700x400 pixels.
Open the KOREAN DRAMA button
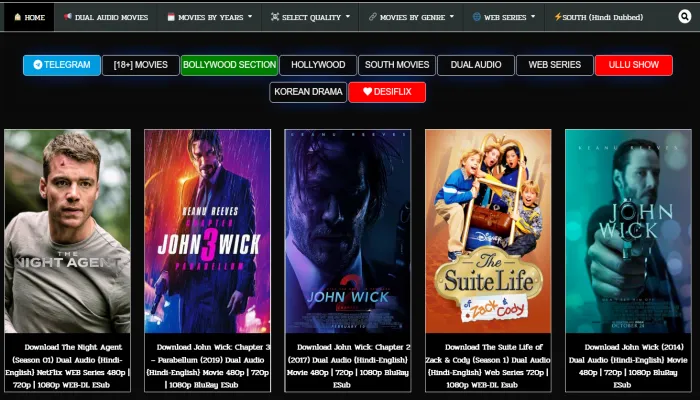coord(308,92)
